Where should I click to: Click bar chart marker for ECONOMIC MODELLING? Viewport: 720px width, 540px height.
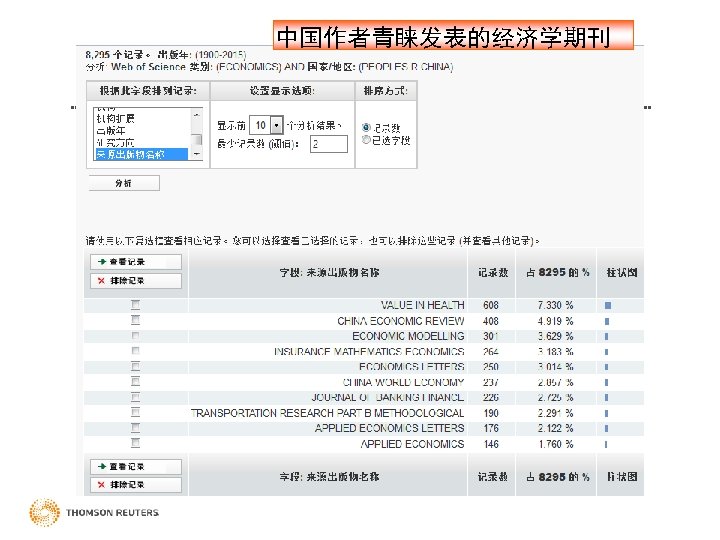[607, 337]
